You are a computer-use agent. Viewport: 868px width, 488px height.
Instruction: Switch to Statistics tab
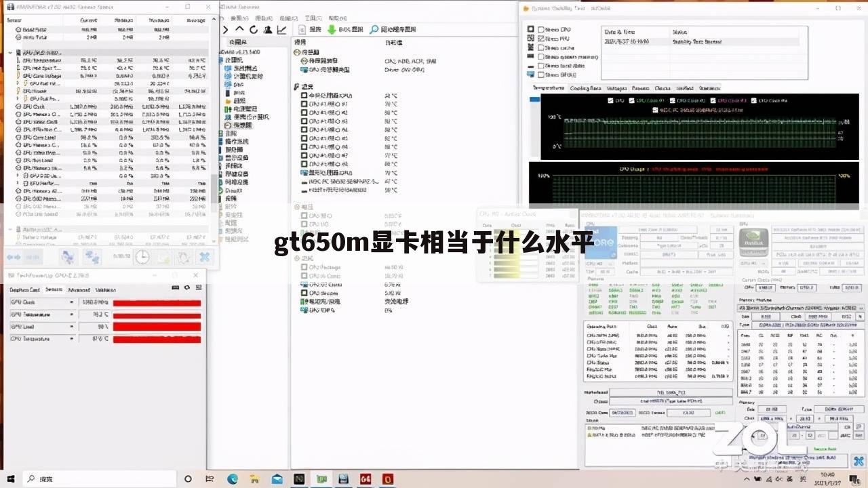tap(709, 88)
